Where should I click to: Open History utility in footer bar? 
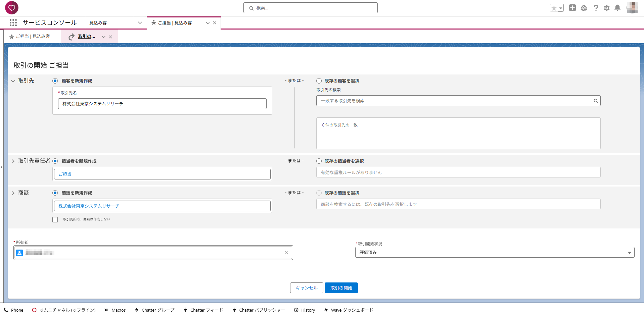coord(305,310)
